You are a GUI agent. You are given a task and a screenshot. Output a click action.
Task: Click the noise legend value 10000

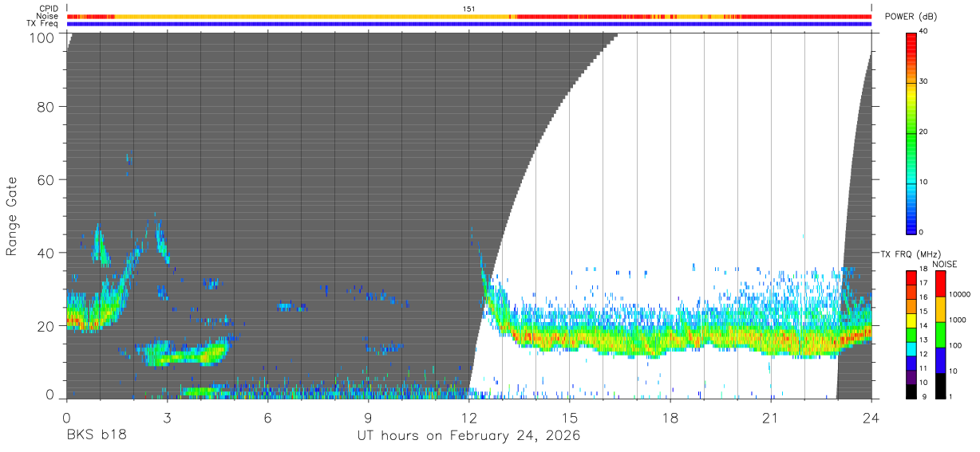pos(960,294)
